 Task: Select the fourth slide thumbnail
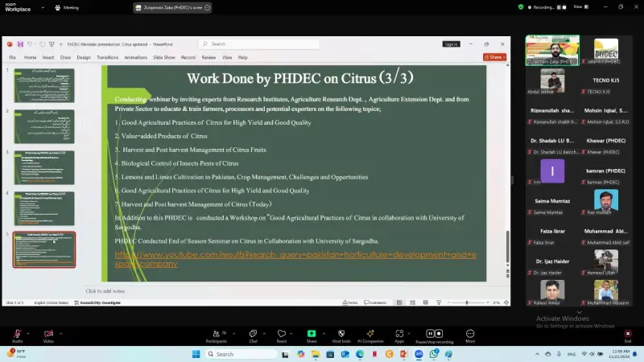44,208
